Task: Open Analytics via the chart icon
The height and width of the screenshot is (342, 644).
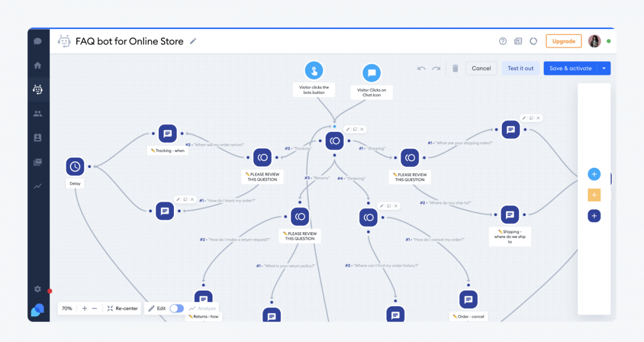Action: click(38, 186)
